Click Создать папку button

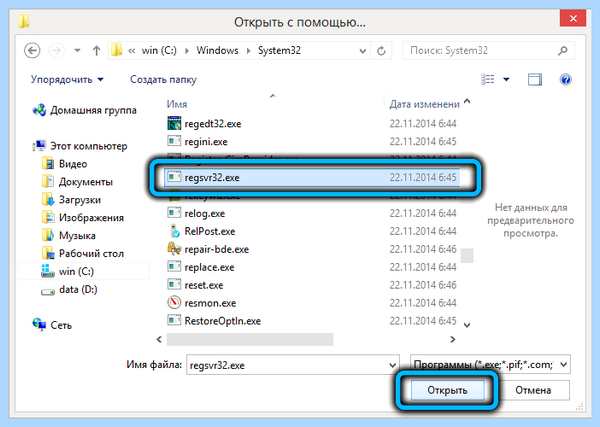pyautogui.click(x=163, y=80)
